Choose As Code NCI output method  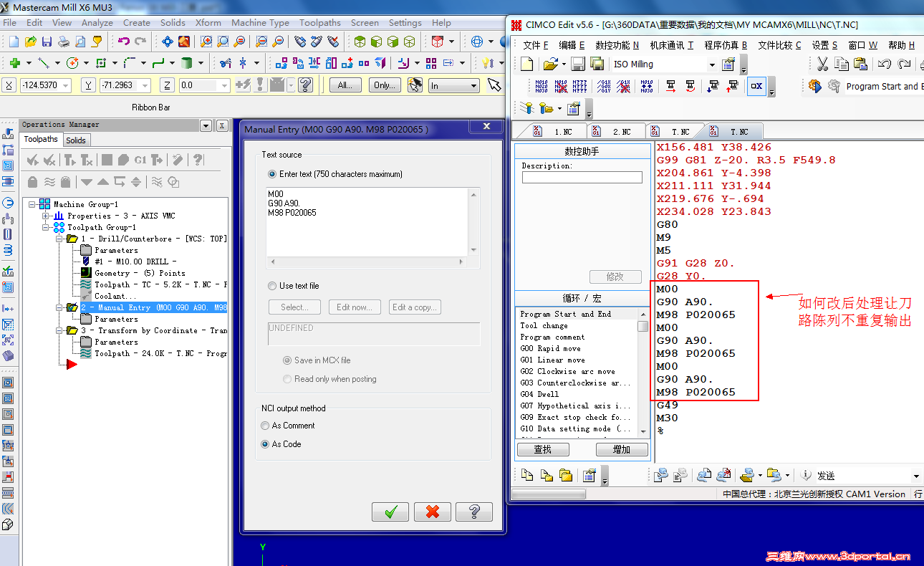pos(266,444)
